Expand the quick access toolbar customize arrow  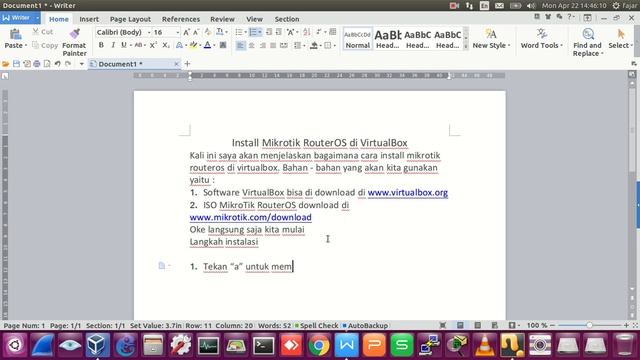pyautogui.click(x=82, y=64)
